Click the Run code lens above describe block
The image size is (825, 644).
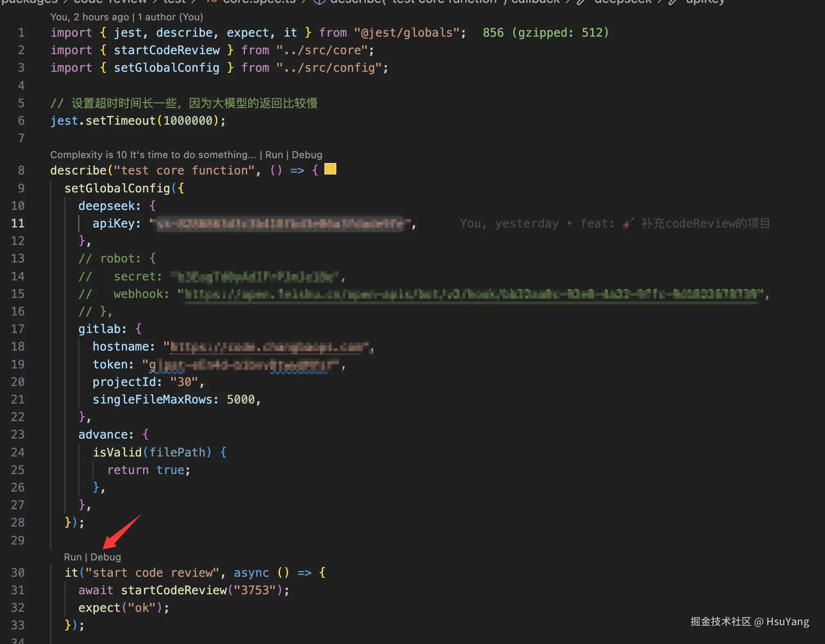point(274,155)
